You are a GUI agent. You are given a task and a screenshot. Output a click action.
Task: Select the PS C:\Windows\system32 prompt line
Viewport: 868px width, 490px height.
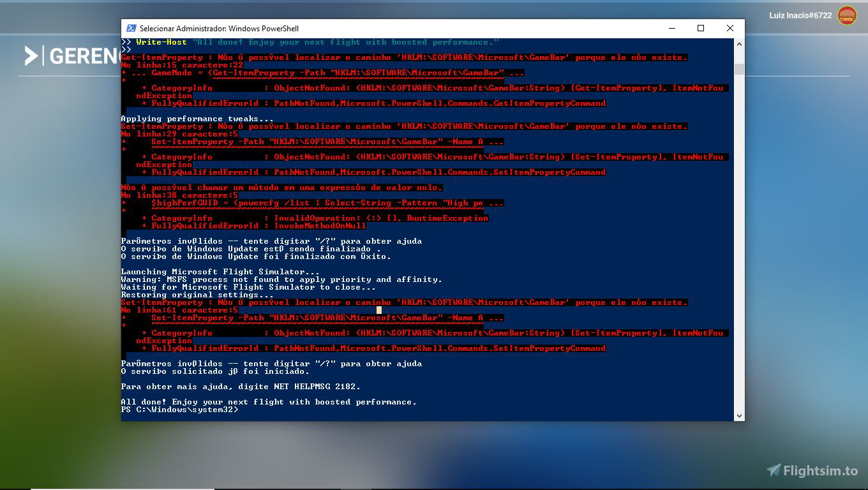coord(179,410)
